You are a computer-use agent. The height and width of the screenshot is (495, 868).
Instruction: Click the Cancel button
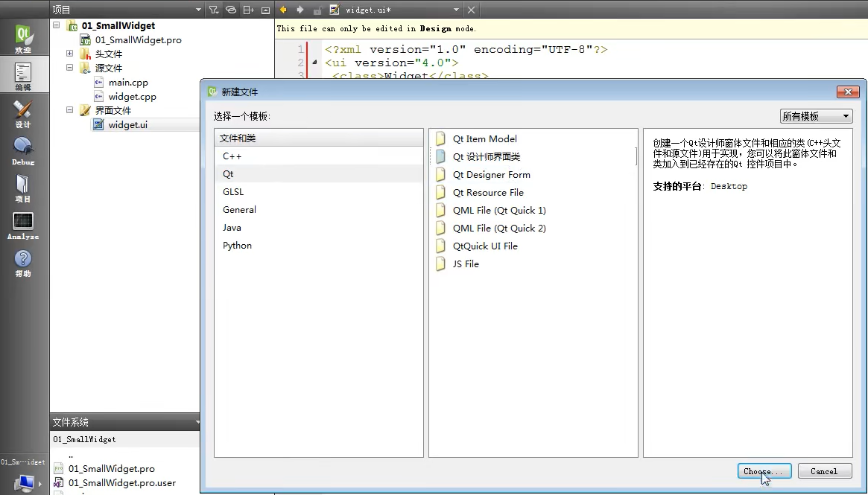click(824, 471)
